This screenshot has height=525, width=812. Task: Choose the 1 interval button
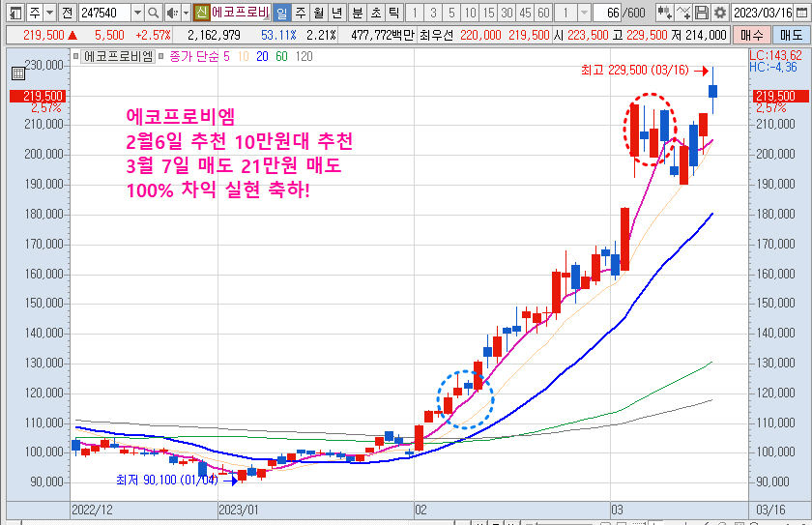point(415,13)
